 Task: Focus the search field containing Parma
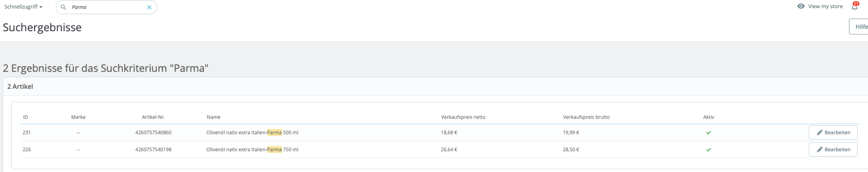[106, 7]
